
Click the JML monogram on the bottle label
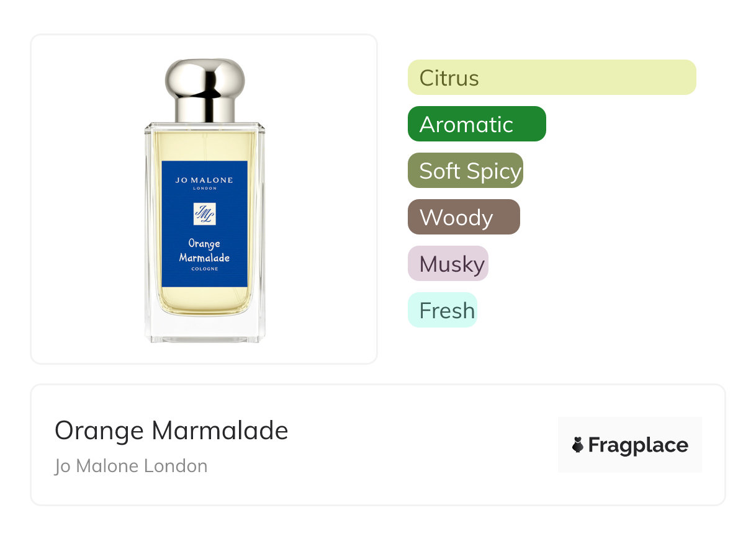[x=205, y=214]
